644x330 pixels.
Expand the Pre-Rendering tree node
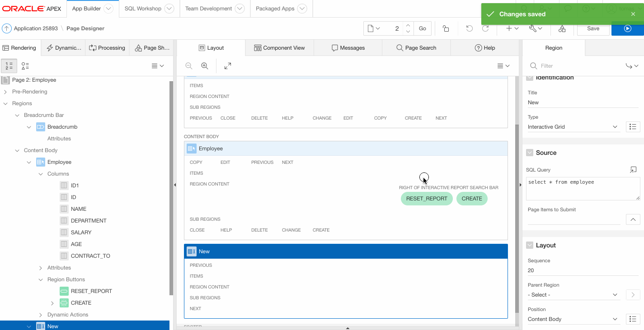(5, 92)
